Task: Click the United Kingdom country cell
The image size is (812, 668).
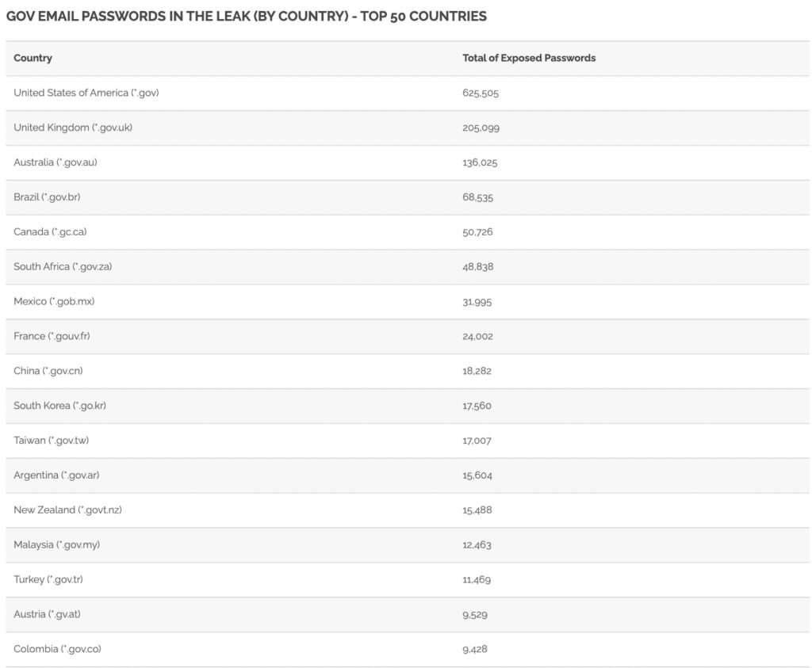Action: pyautogui.click(x=73, y=128)
